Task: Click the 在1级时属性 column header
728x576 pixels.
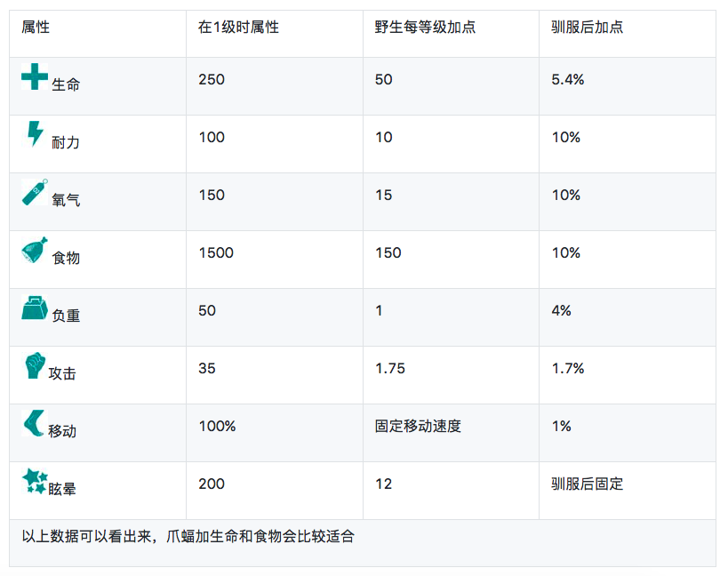Action: coord(238,28)
